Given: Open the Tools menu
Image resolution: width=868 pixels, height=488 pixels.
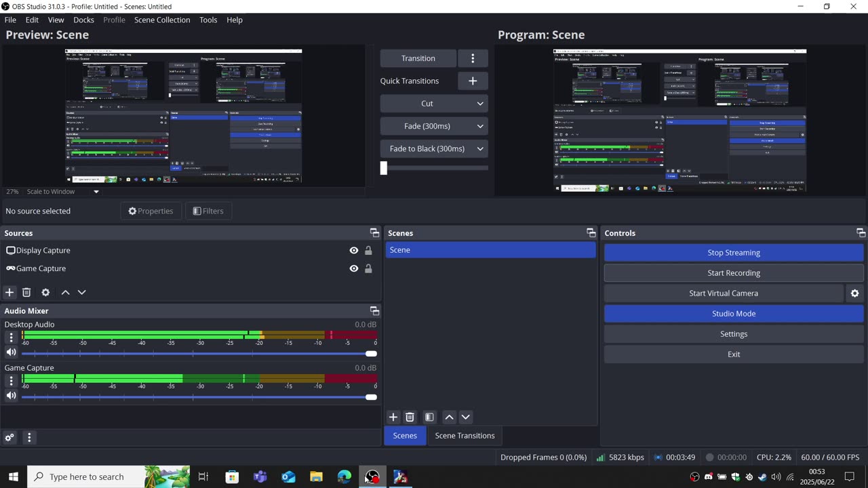Looking at the screenshot, I should (208, 20).
